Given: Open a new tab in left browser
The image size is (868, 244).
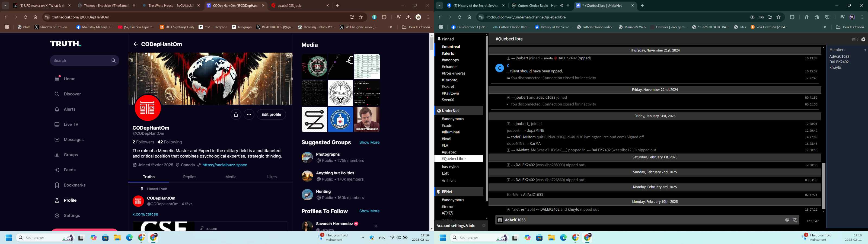Looking at the screenshot, I should pos(337,6).
